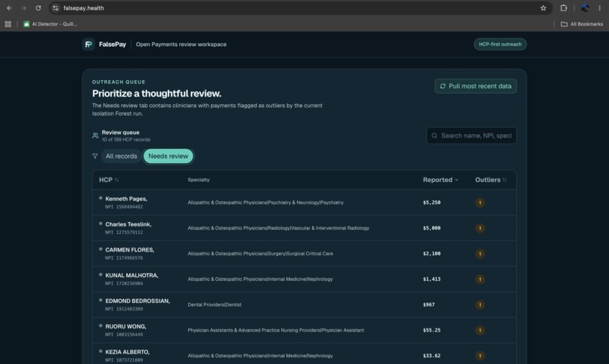Click the FalsePay logo icon

pos(88,45)
